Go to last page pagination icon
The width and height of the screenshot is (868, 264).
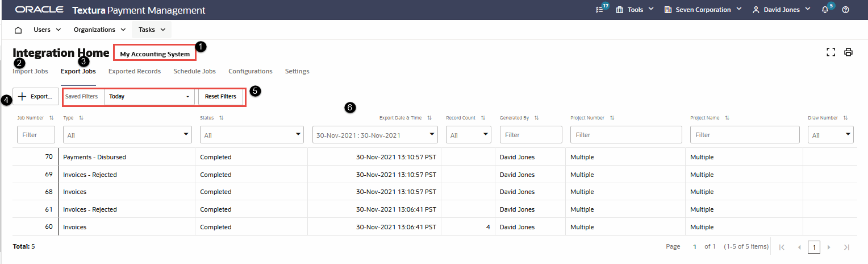[x=846, y=247]
